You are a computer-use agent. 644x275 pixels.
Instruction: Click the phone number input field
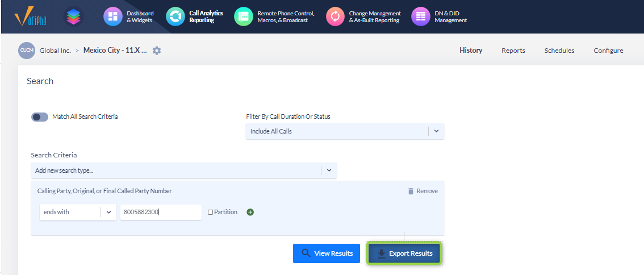click(x=161, y=212)
